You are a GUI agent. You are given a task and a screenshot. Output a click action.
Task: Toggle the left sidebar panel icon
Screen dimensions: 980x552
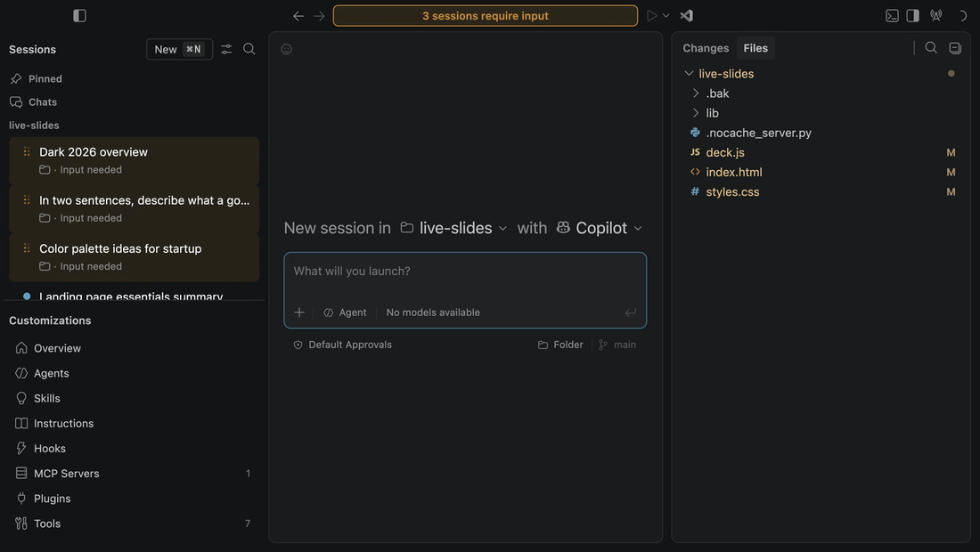[x=79, y=16]
